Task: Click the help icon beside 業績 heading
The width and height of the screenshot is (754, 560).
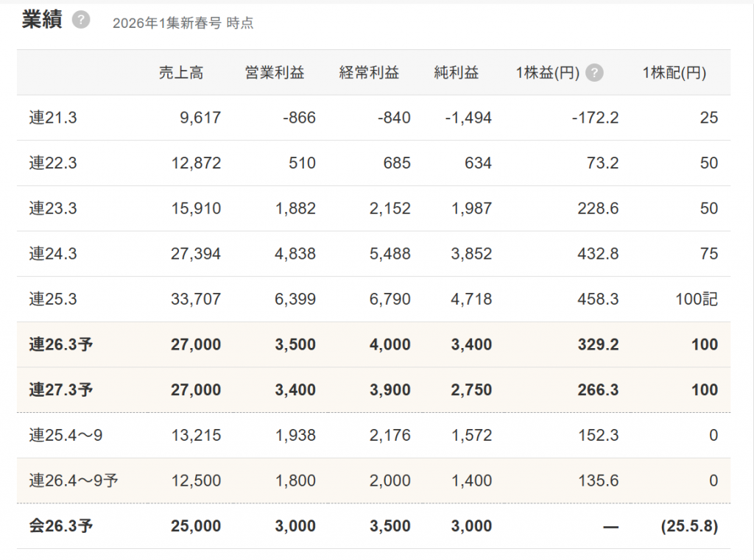Action: [x=81, y=21]
